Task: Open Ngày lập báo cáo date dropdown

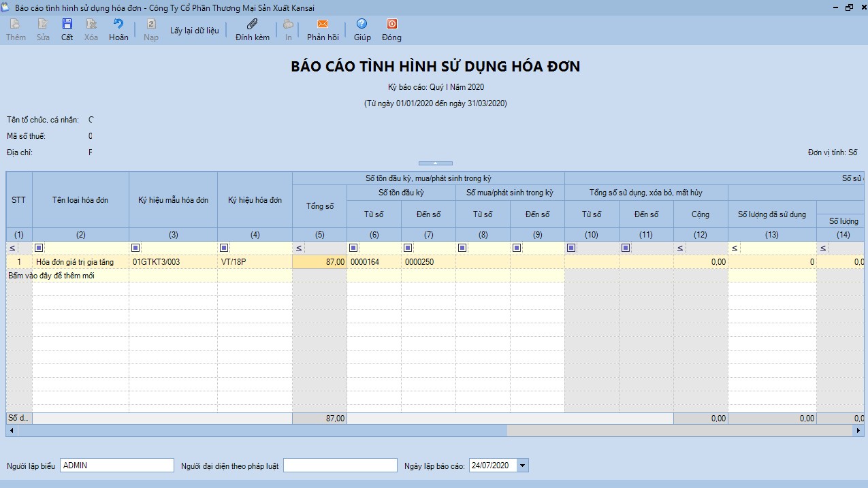Action: pyautogui.click(x=522, y=466)
